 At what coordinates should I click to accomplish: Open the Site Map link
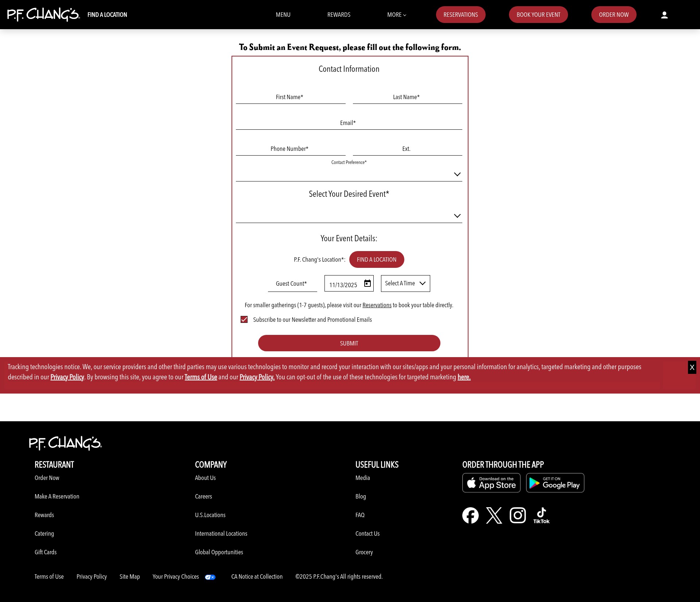129,576
